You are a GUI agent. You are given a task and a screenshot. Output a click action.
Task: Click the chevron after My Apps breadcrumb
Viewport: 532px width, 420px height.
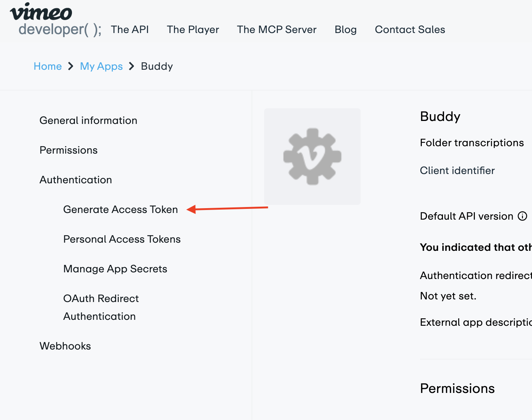[x=132, y=66]
